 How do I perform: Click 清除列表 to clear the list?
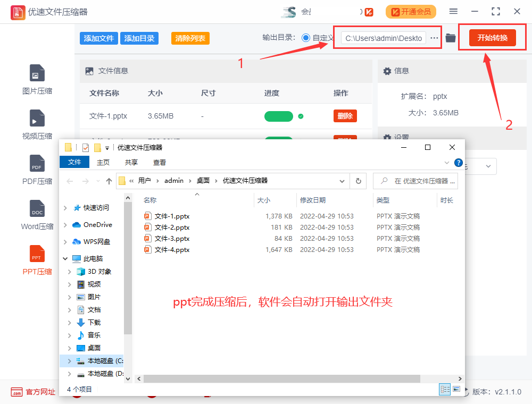tap(190, 38)
